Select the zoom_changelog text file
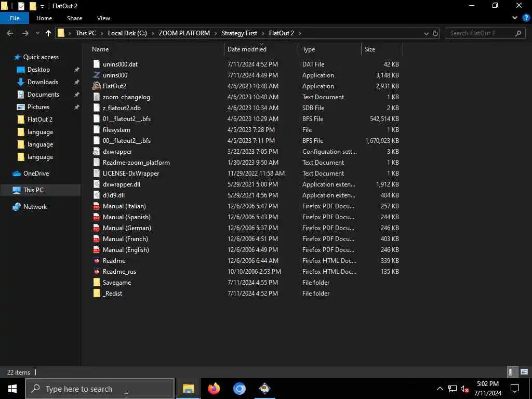The width and height of the screenshot is (532, 399). 126,97
